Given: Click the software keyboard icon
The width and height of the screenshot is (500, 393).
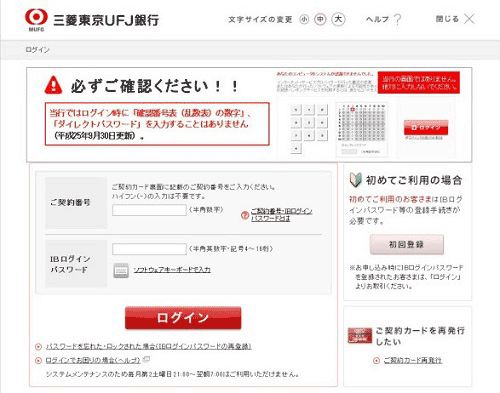Looking at the screenshot, I should click(121, 270).
